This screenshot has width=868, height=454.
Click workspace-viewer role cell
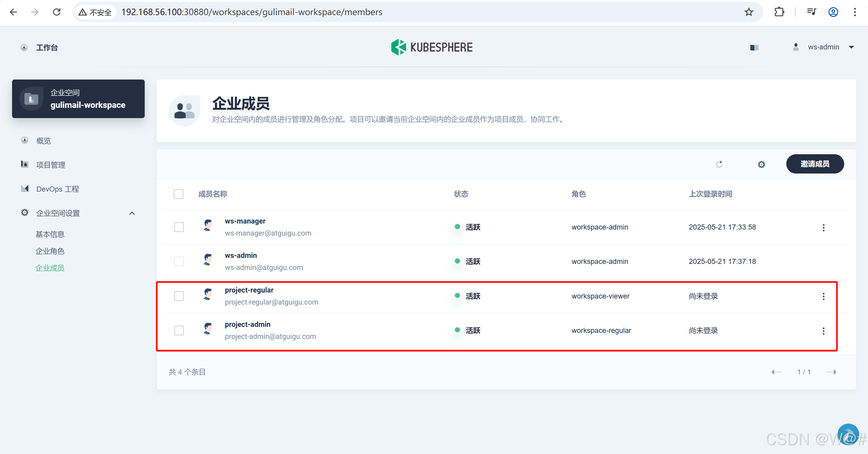(601, 296)
